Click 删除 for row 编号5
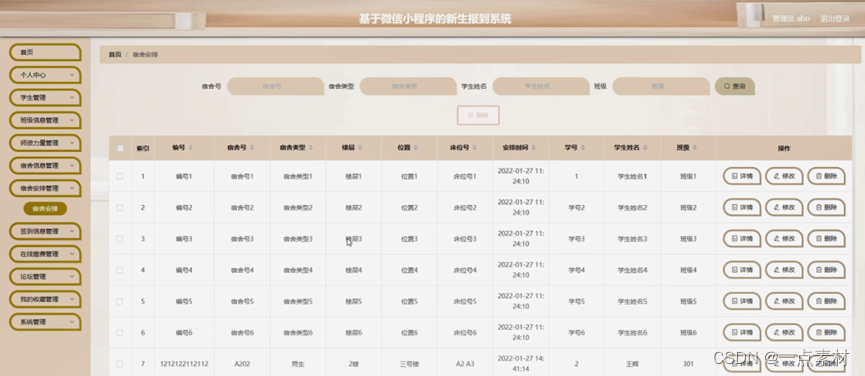 [826, 302]
